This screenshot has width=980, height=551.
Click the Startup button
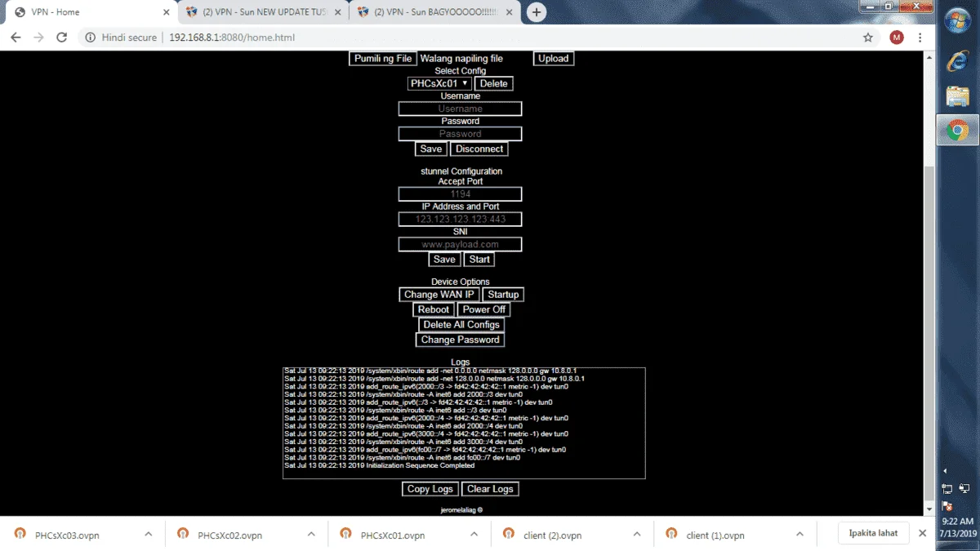coord(503,295)
